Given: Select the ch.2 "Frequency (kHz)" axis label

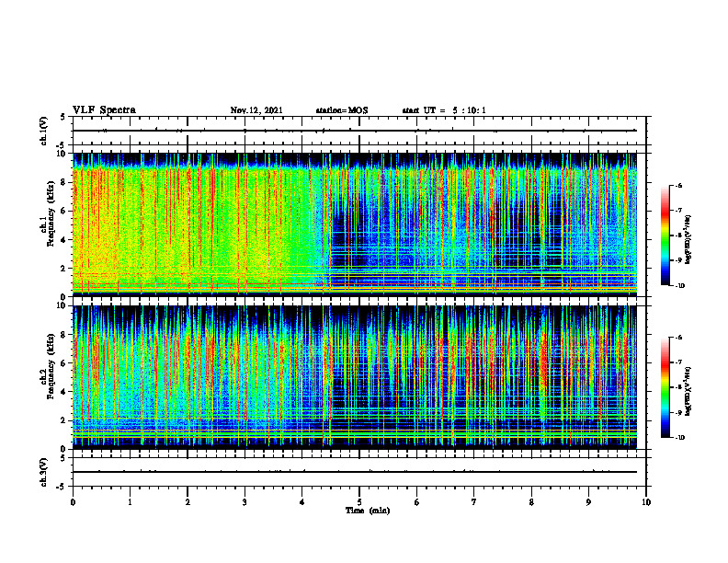Looking at the screenshot, I should (x=51, y=366).
